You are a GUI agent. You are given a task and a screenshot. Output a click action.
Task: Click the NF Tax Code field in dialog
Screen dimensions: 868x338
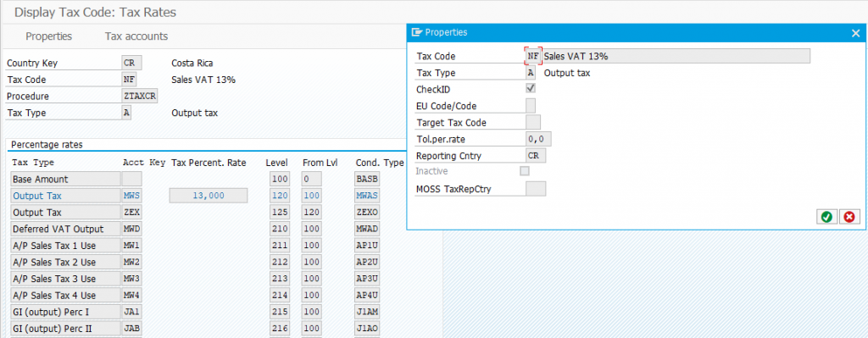533,56
